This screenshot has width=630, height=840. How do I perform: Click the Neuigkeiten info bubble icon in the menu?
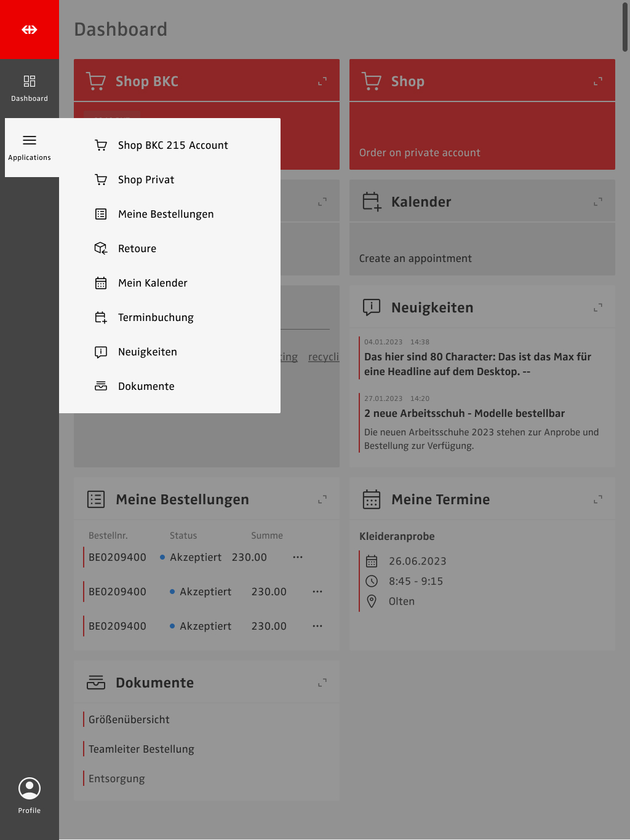tap(101, 352)
